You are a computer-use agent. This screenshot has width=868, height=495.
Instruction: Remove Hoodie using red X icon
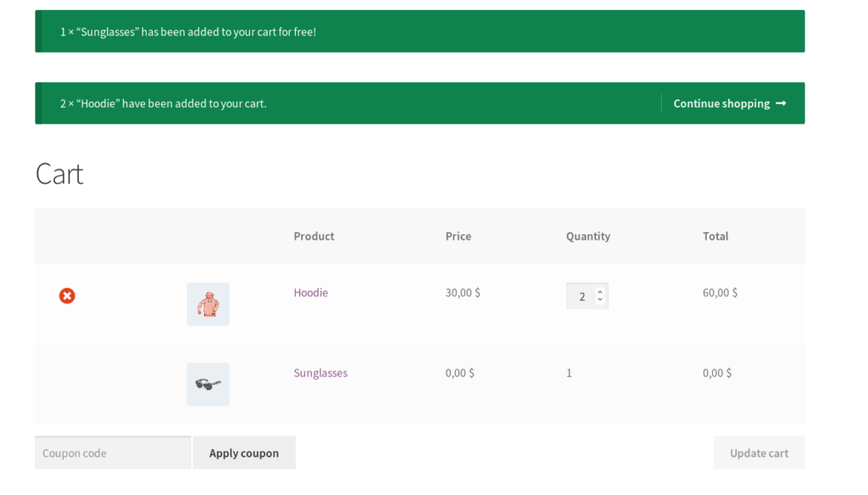(67, 296)
